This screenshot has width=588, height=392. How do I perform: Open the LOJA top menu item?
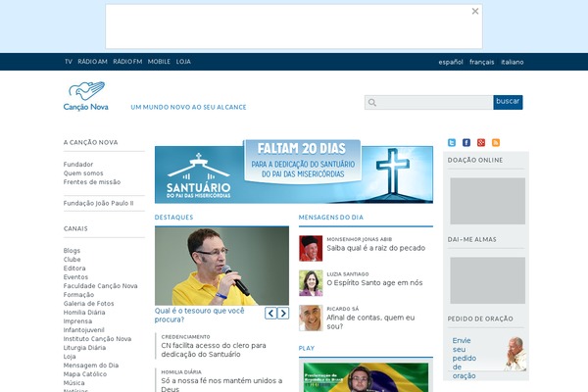point(183,62)
